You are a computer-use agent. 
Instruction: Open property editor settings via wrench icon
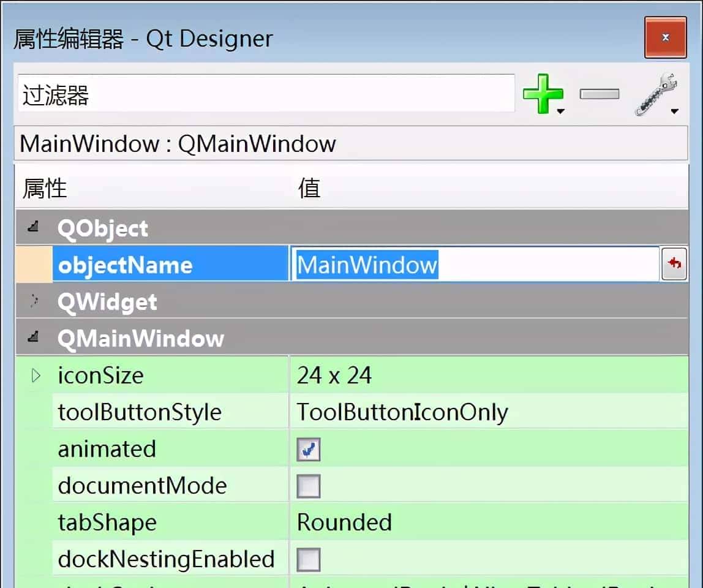[x=656, y=93]
